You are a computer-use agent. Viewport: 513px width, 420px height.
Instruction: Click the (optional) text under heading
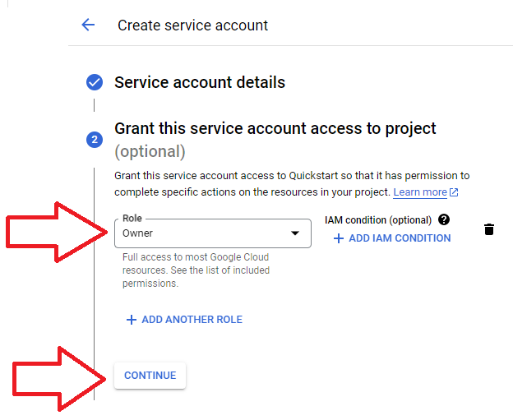[x=150, y=151]
